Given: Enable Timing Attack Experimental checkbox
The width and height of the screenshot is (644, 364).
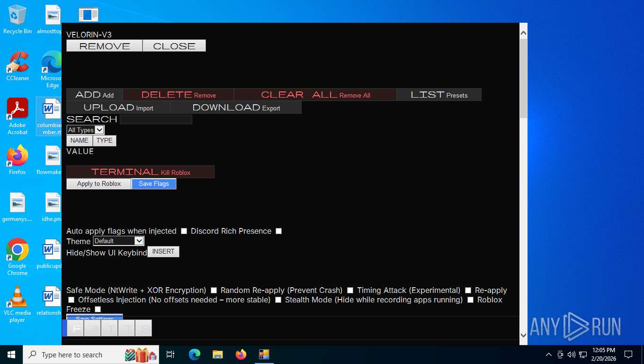Looking at the screenshot, I should click(x=468, y=290).
